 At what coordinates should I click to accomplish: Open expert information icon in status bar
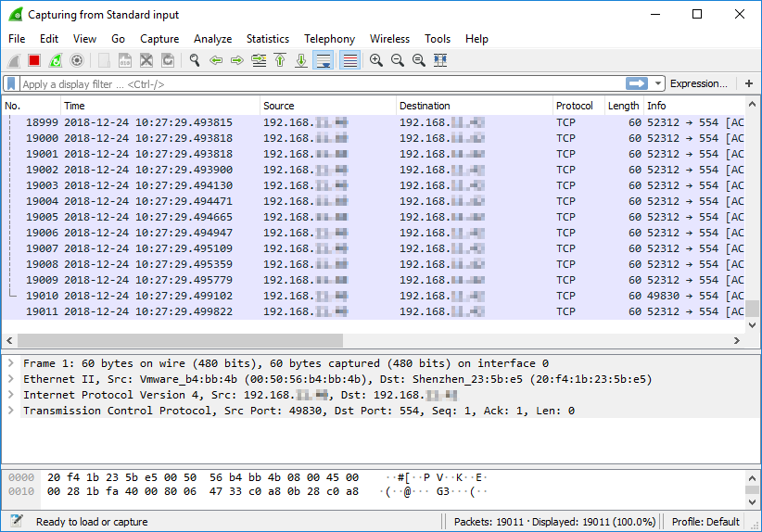click(x=17, y=521)
